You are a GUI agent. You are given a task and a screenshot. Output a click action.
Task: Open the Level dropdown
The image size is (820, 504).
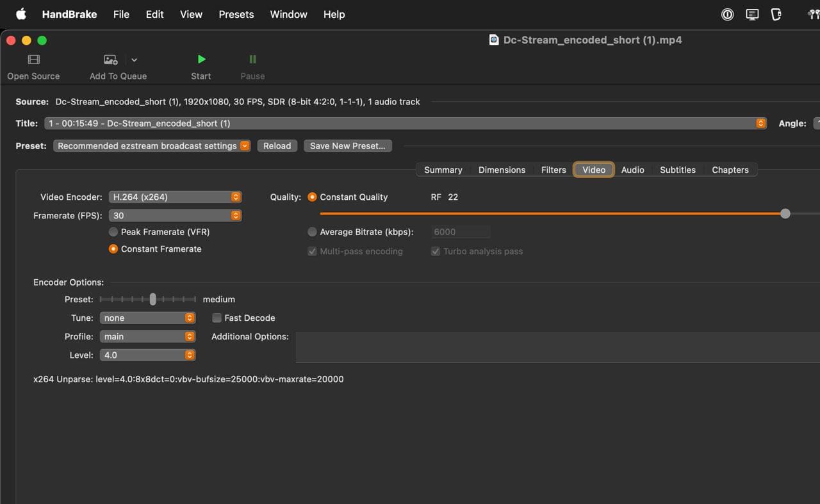[x=147, y=355]
